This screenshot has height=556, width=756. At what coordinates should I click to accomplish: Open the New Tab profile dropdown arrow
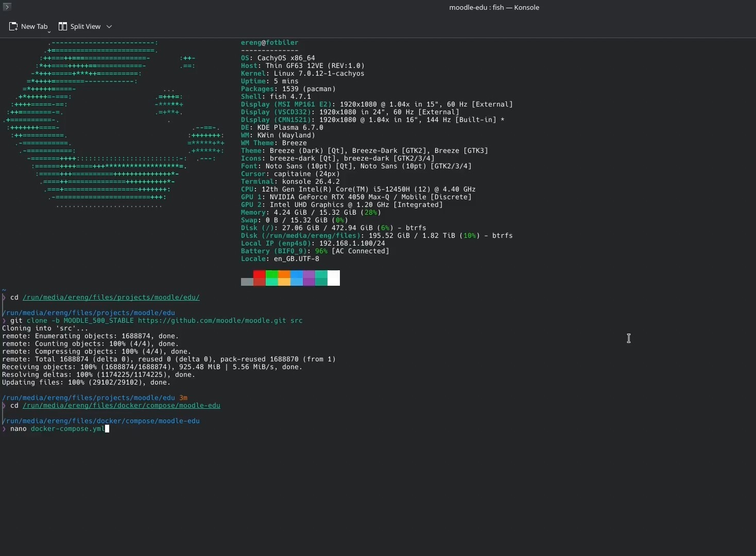pyautogui.click(x=49, y=31)
